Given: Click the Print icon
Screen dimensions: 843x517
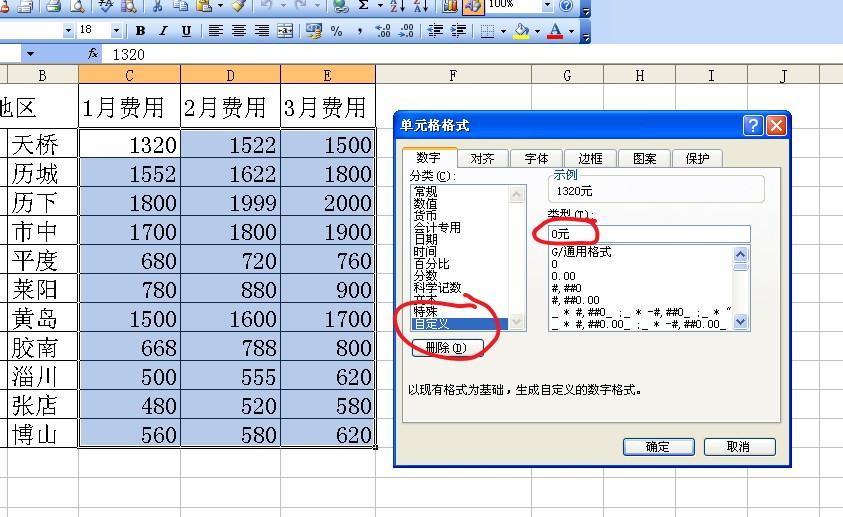Looking at the screenshot, I should (53, 6).
